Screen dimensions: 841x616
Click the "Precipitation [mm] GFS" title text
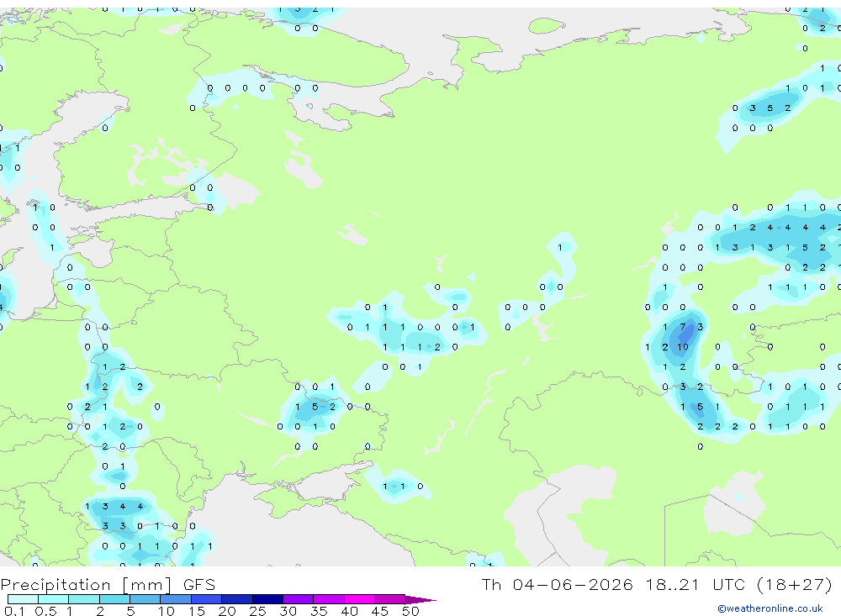(108, 584)
